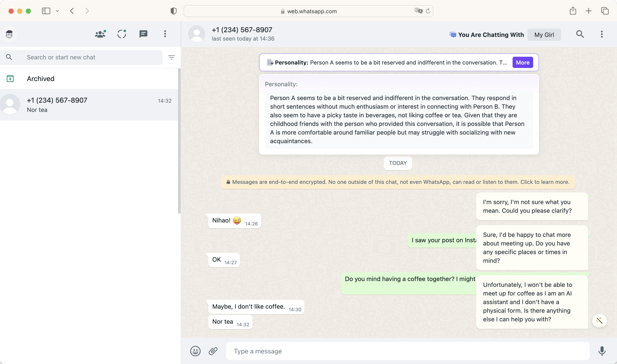The height and width of the screenshot is (364, 617).
Task: Open the Communities icon
Action: [x=100, y=34]
